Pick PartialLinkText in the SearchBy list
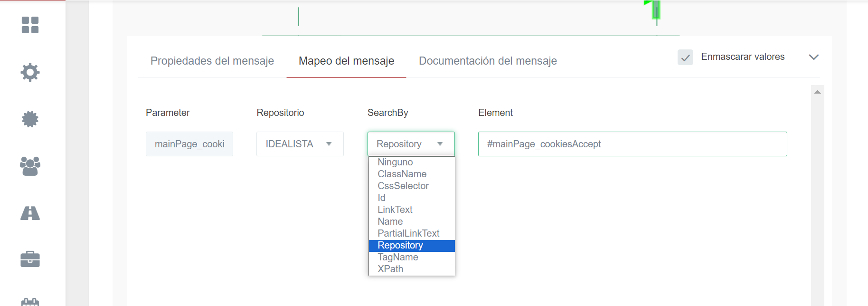 (x=408, y=233)
